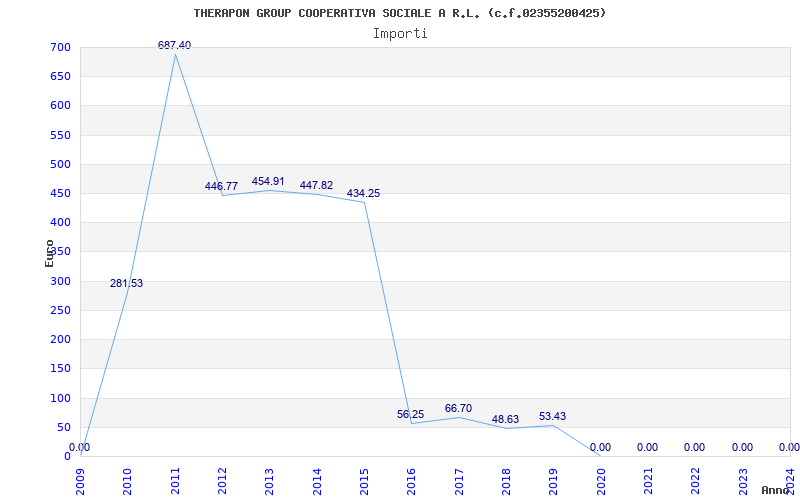The height and width of the screenshot is (500, 800).
Task: Click the 0.00 label above 2021
Action: [x=647, y=447]
